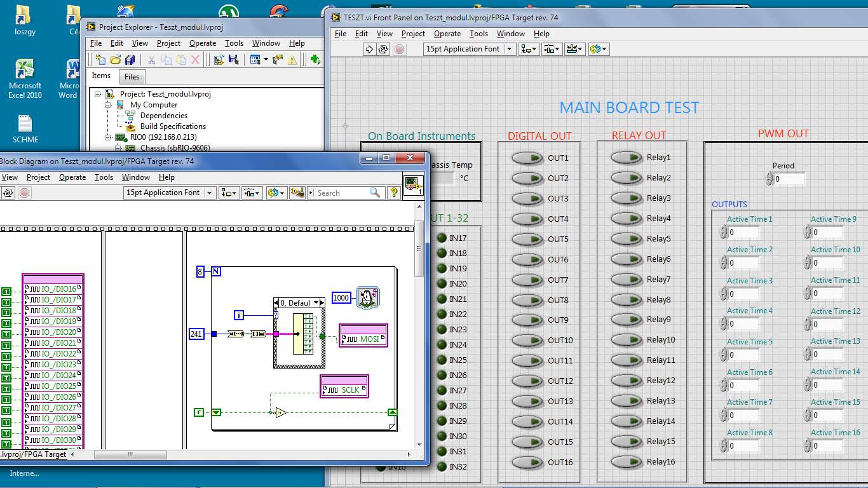Click warning triangle icon in Project Explorer toolbar
Screen dimensions: 868x488
(292, 60)
